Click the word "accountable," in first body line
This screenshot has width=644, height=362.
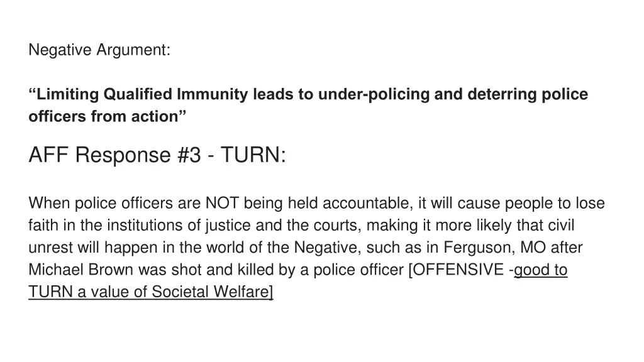(368, 203)
